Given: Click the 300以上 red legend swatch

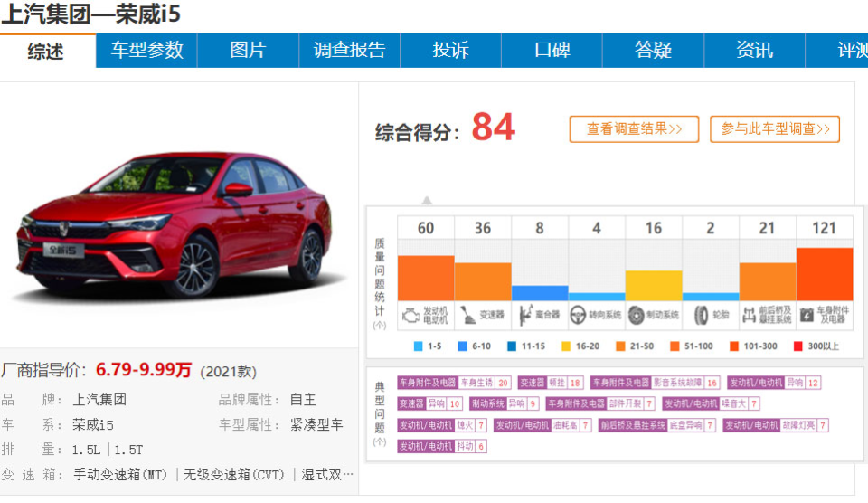Looking at the screenshot, I should (x=797, y=346).
